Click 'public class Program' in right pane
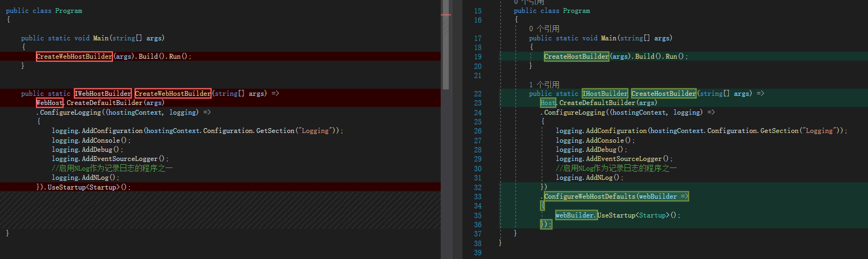The width and height of the screenshot is (868, 259). pyautogui.click(x=552, y=11)
